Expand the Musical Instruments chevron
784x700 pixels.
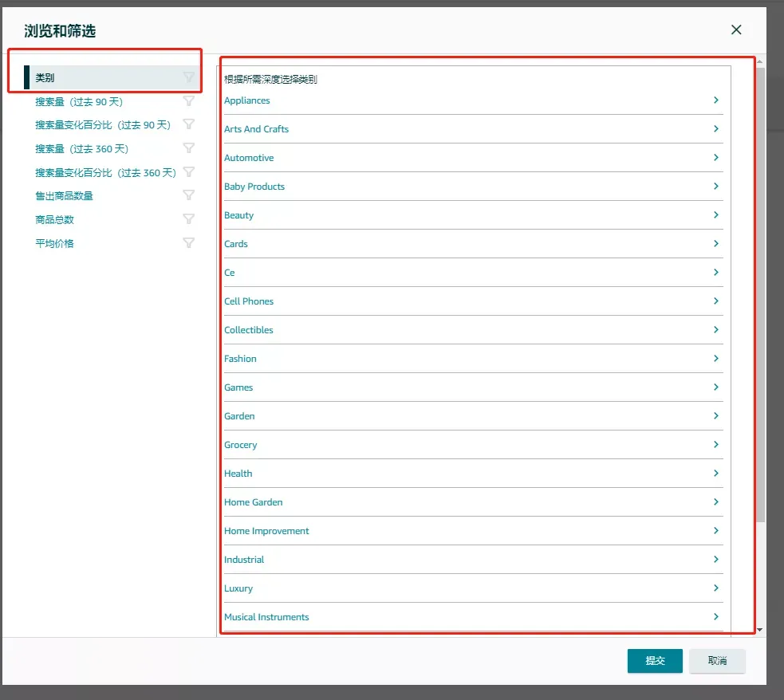pos(716,616)
